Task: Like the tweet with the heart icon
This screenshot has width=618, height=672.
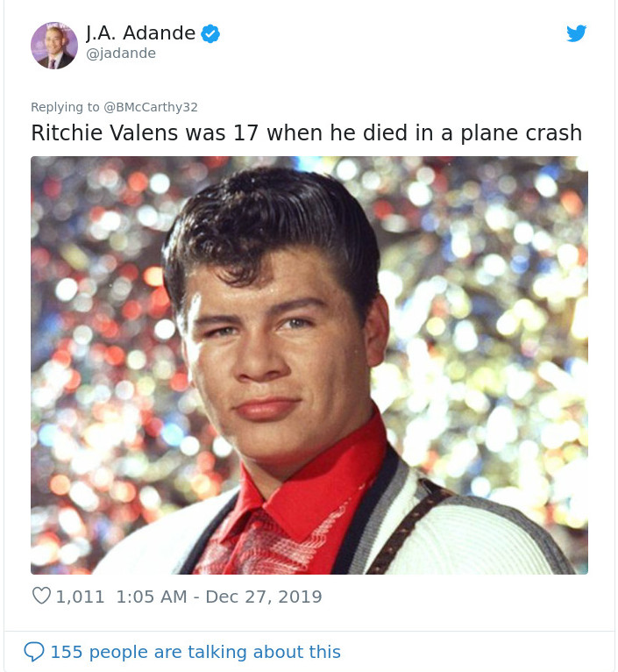Action: (x=41, y=596)
